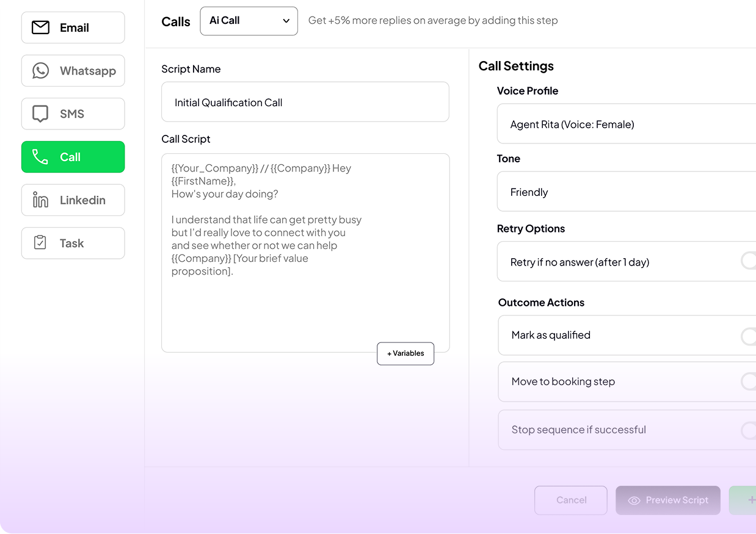Enable Retry if no answer toggle

click(749, 261)
